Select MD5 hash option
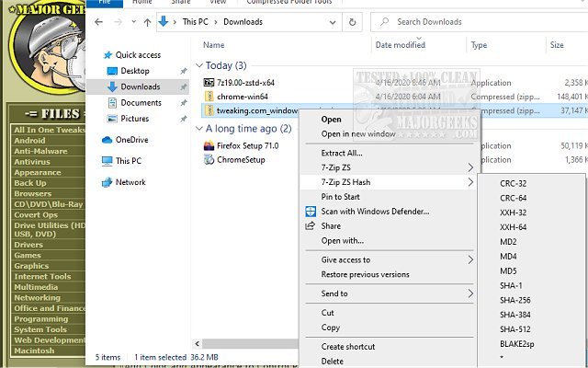 [508, 270]
